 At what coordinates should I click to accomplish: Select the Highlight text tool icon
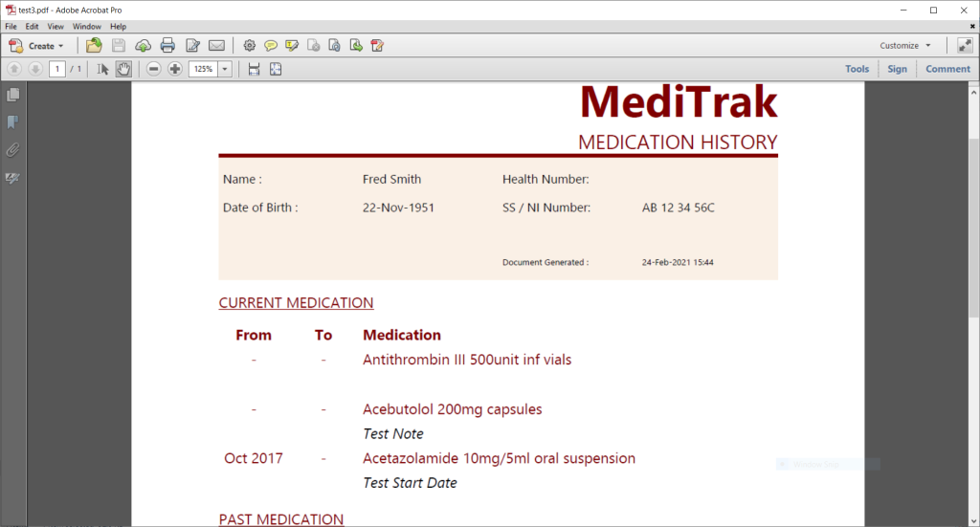click(x=292, y=46)
